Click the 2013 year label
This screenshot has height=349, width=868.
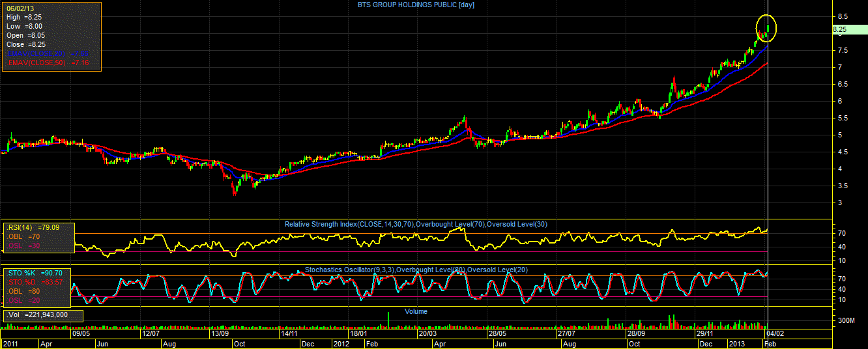click(x=736, y=343)
